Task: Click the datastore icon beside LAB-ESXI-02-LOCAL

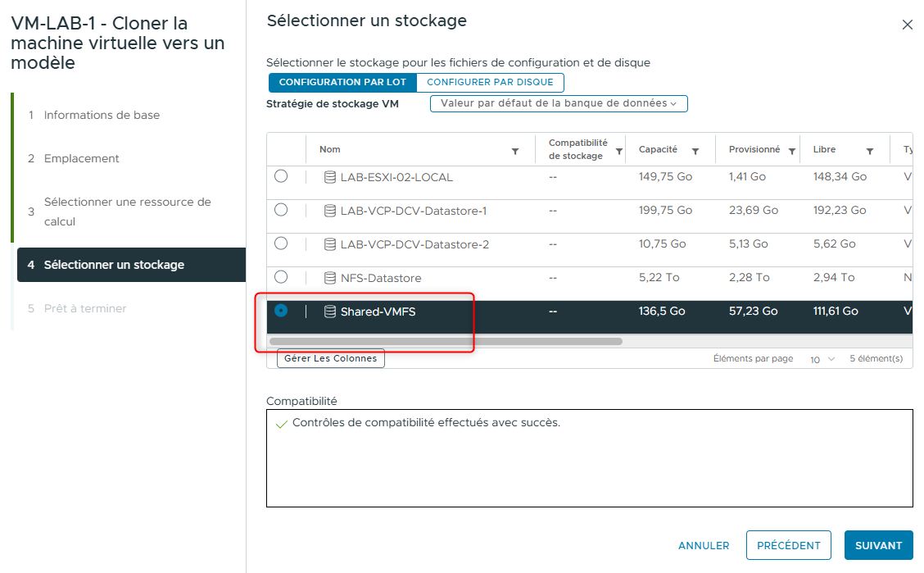Action: click(x=328, y=175)
